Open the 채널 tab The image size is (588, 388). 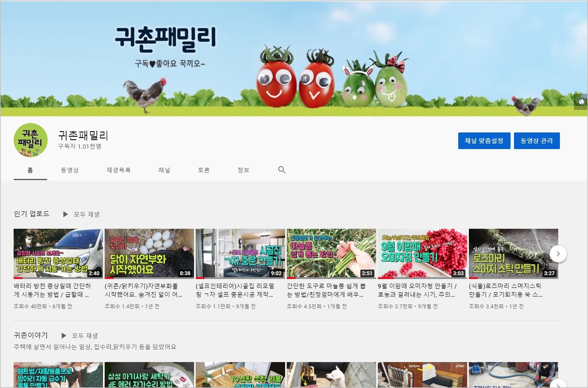tap(164, 170)
